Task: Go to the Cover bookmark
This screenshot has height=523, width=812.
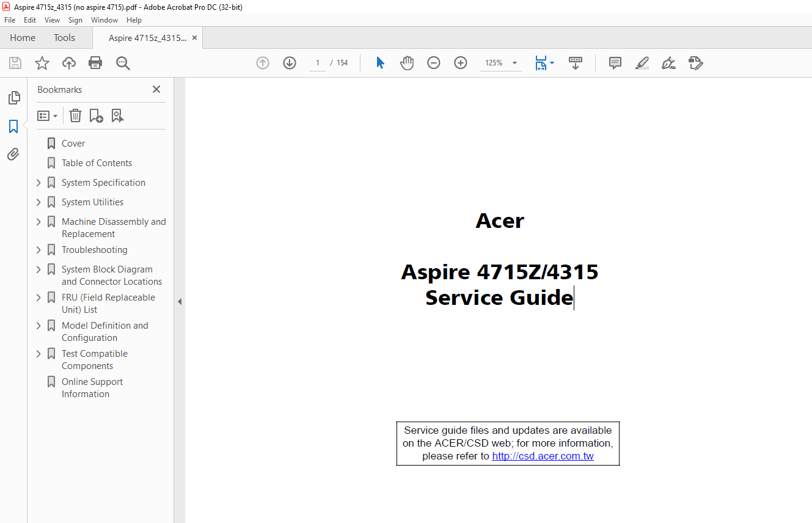Action: 73,144
